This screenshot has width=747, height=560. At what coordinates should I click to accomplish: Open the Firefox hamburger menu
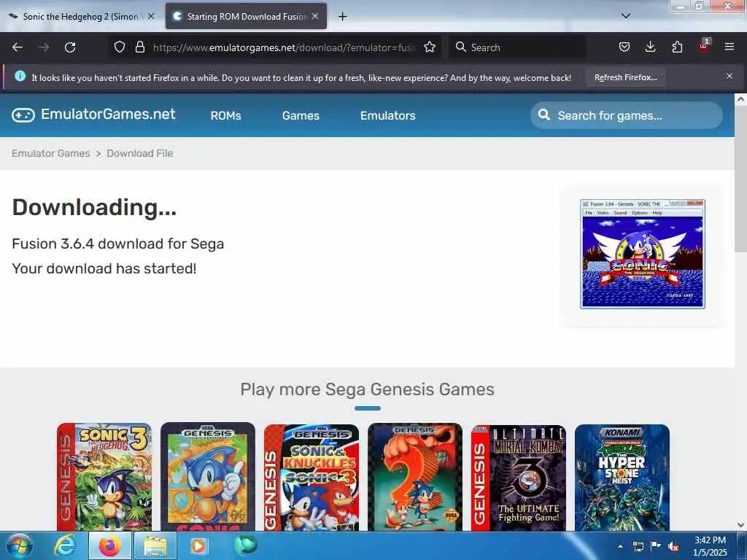[729, 47]
